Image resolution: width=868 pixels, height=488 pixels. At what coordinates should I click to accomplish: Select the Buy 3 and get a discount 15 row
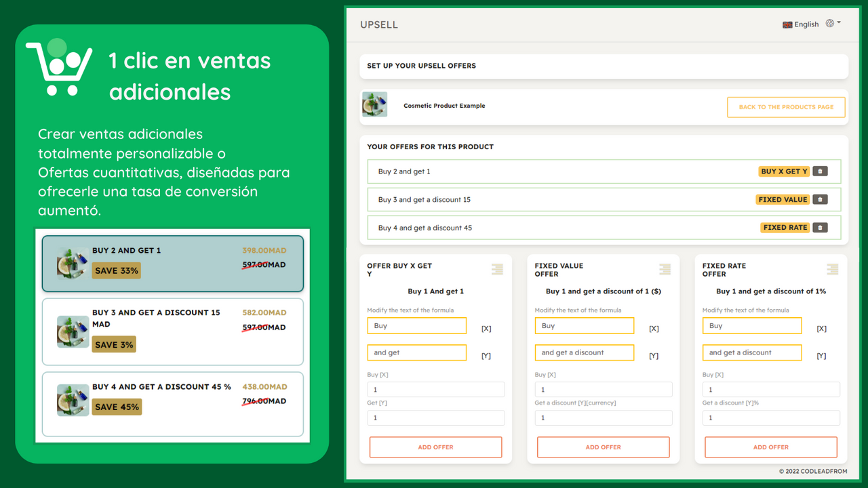point(604,199)
